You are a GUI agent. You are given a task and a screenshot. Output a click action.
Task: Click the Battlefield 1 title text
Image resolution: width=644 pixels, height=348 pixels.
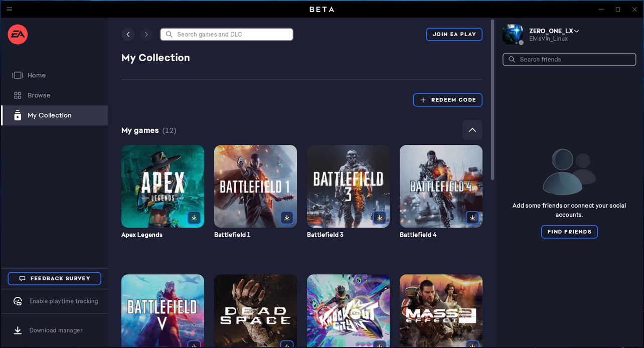point(232,235)
